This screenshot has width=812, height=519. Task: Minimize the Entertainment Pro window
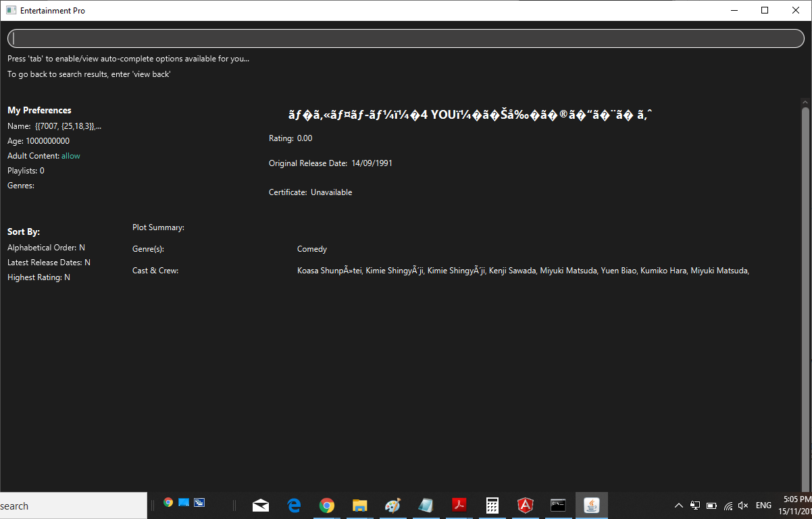coord(734,10)
